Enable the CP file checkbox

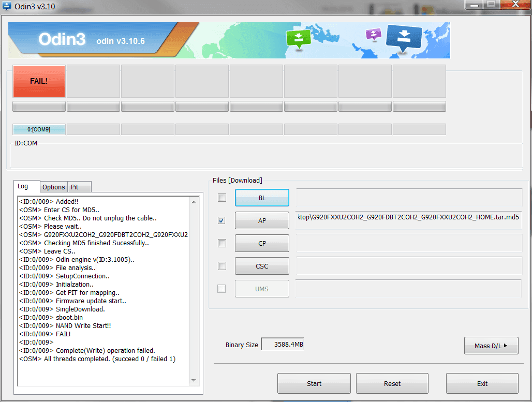coord(222,243)
